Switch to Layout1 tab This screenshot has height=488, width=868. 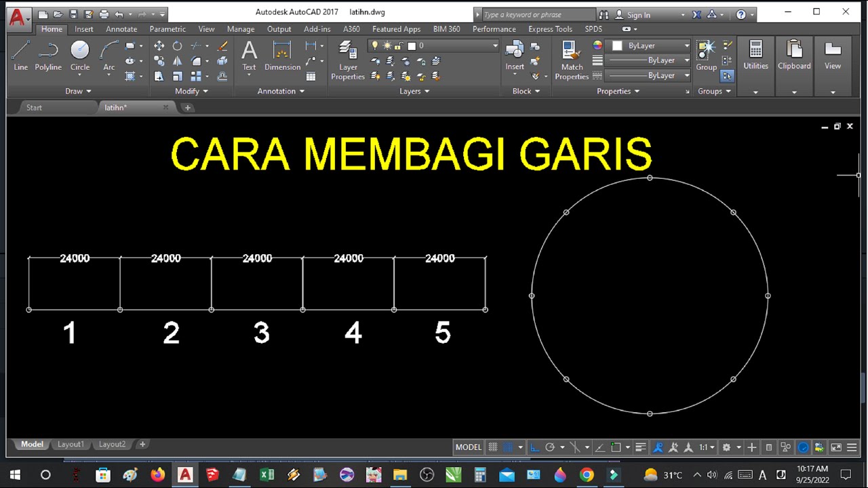pyautogui.click(x=71, y=444)
